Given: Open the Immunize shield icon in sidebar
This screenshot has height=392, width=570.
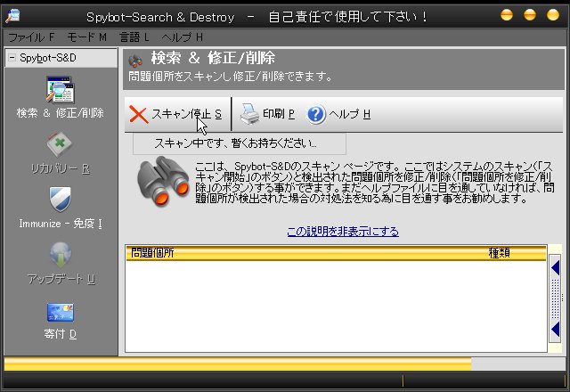Looking at the screenshot, I should coord(61,199).
